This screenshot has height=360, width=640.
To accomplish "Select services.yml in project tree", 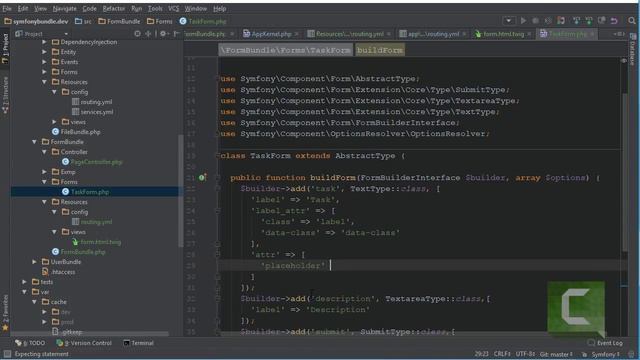I will [97, 112].
